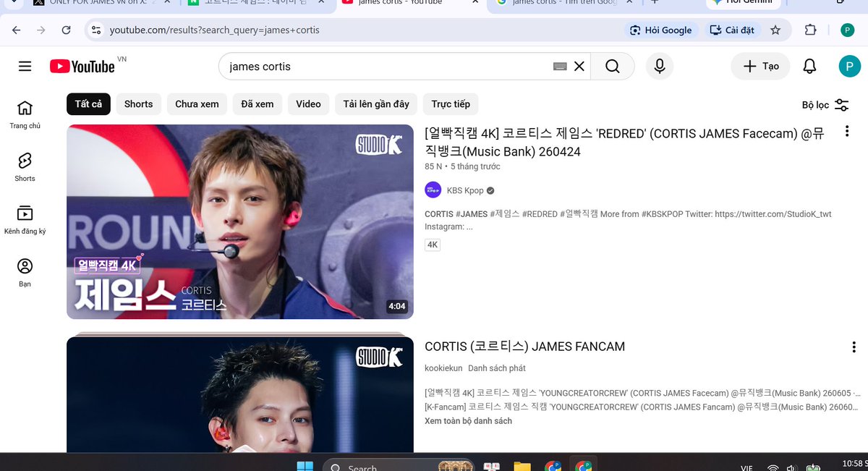
Task: Open the Bạn sidebar item
Action: click(25, 273)
